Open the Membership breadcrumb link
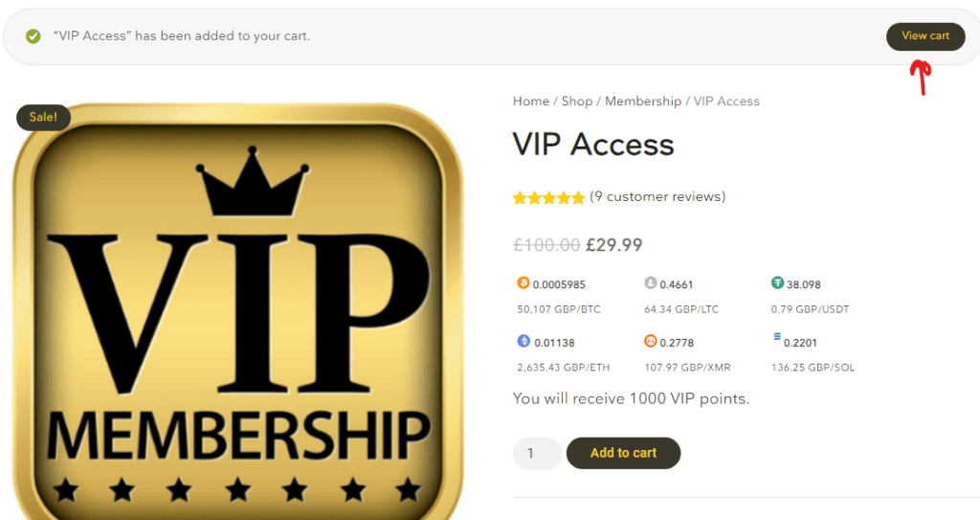Screen dimensions: 980x520 click(x=643, y=102)
